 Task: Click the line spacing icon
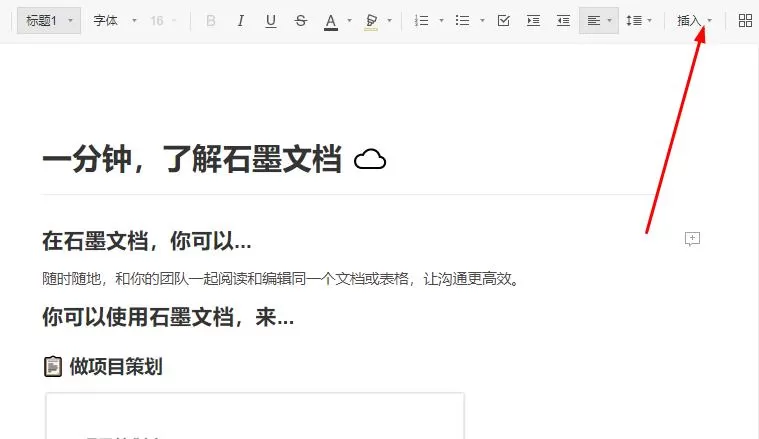coord(634,21)
